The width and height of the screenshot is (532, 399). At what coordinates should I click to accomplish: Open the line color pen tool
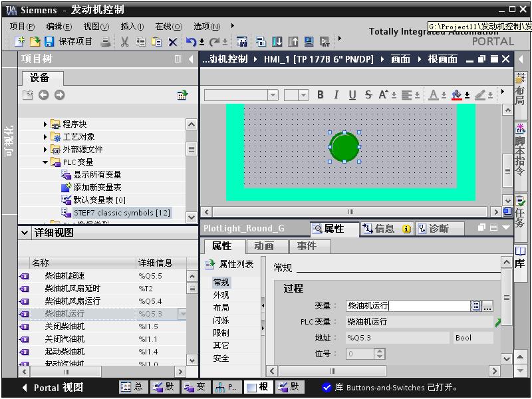479,95
